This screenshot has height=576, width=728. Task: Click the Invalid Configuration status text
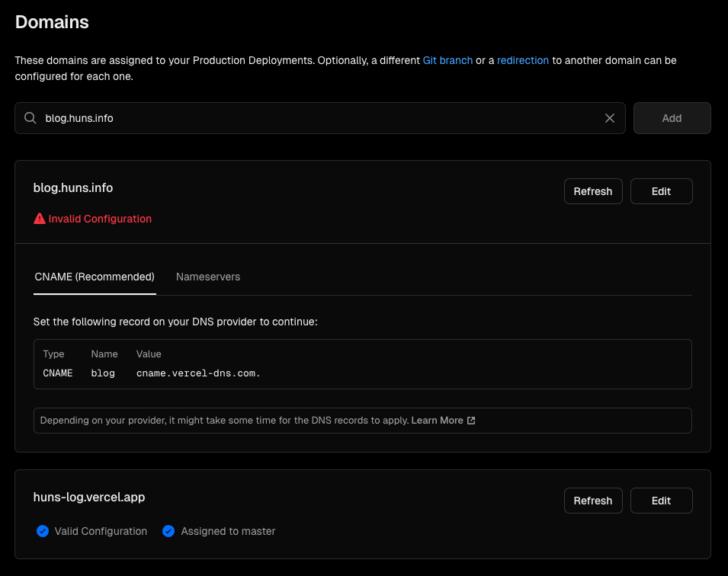pyautogui.click(x=100, y=219)
